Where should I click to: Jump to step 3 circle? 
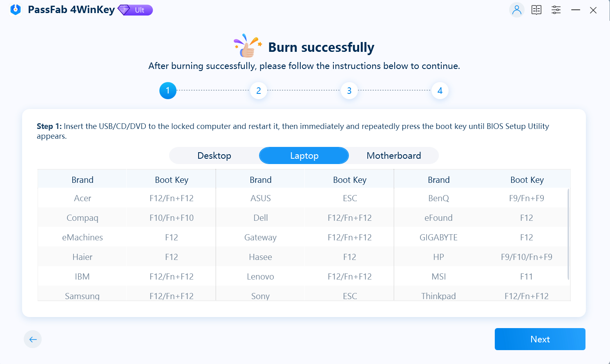click(349, 91)
